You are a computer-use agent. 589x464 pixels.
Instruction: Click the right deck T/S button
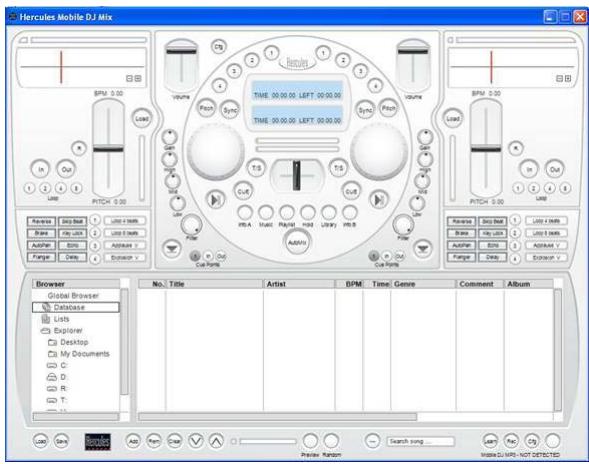(x=338, y=168)
